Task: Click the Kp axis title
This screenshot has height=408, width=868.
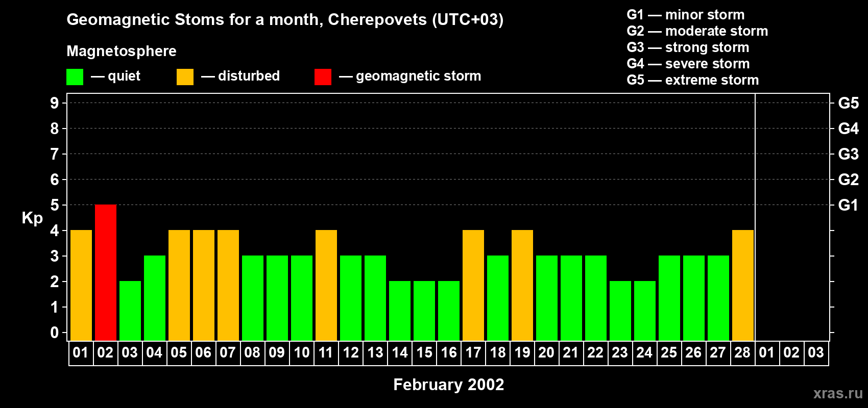Action: click(x=32, y=218)
